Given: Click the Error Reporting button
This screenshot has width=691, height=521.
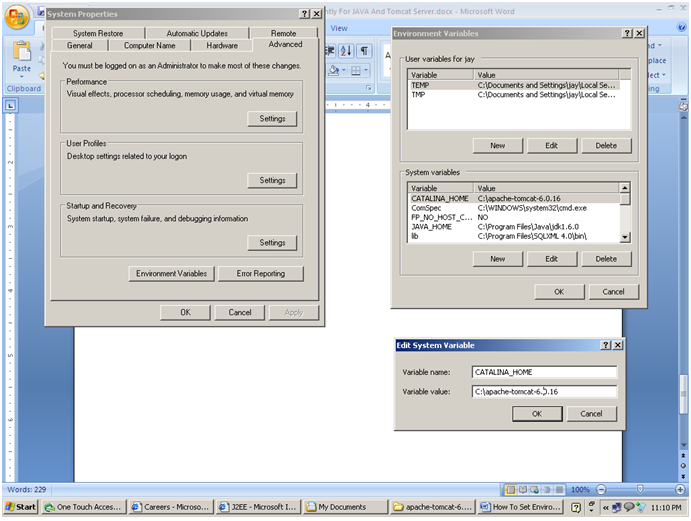Looking at the screenshot, I should 260,273.
